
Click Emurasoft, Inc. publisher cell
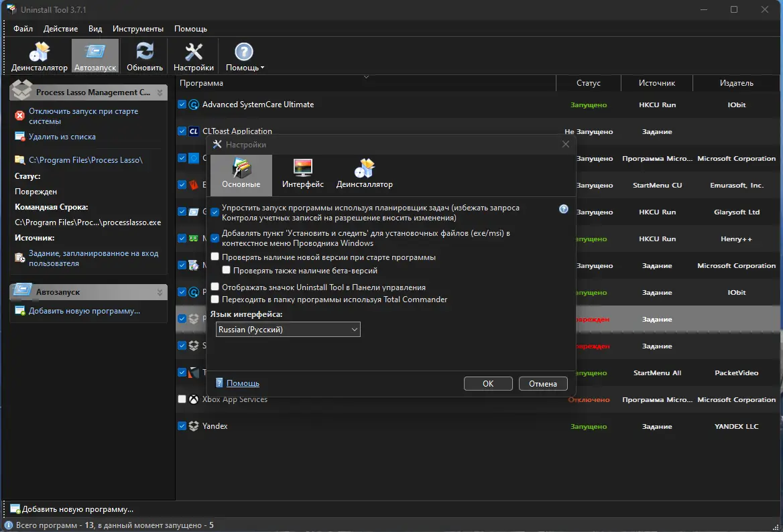coord(737,185)
